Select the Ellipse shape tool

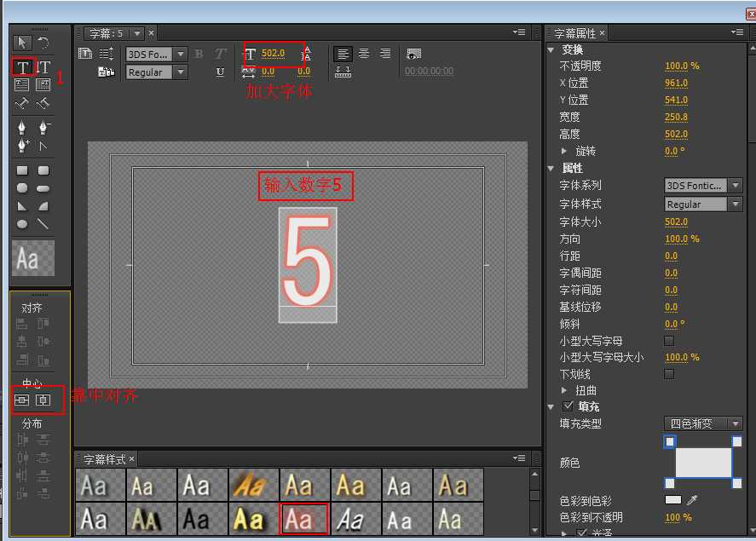pos(22,224)
